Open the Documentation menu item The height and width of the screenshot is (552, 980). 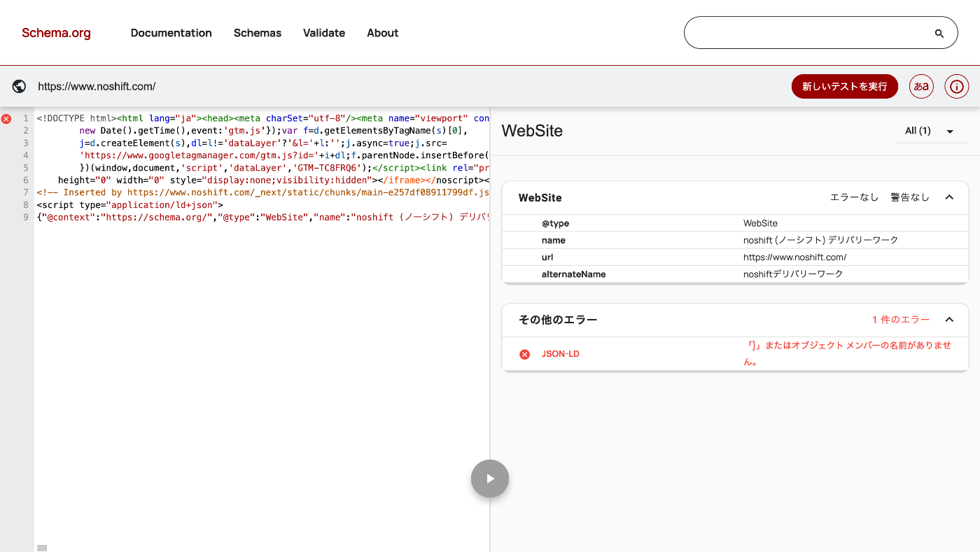(x=171, y=33)
